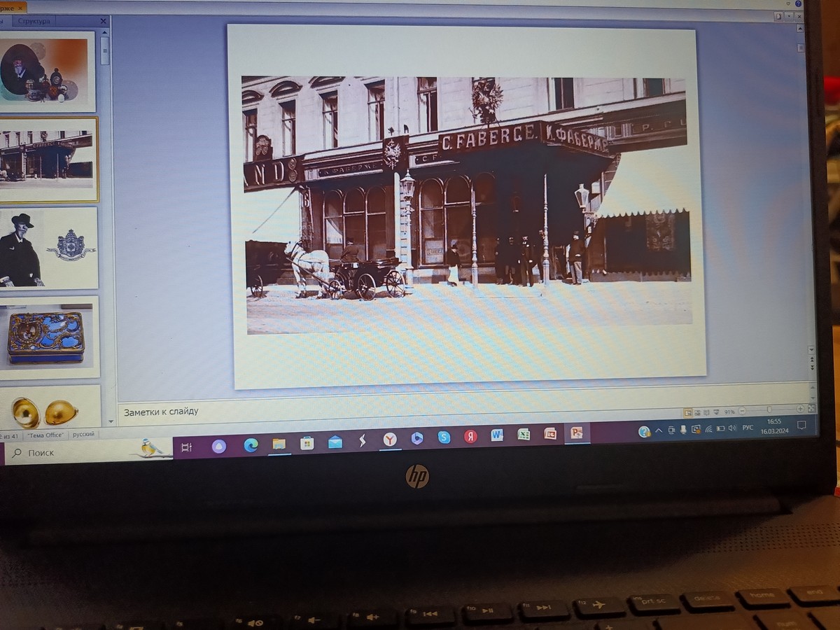This screenshot has height=630, width=840.
Task: Toggle the volume icon in tray
Action: 732,428
